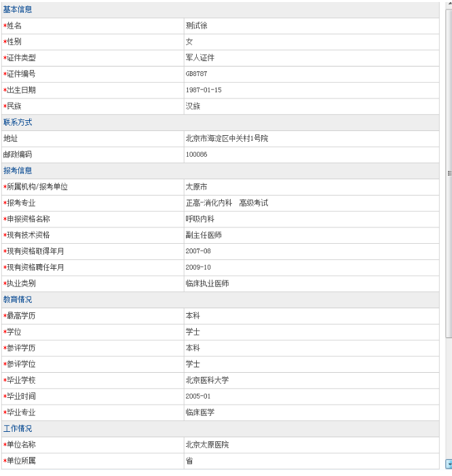Image resolution: width=452 pixels, height=476 pixels.
Task: Click 学士 in the 参评学位 row
Action: point(193,364)
